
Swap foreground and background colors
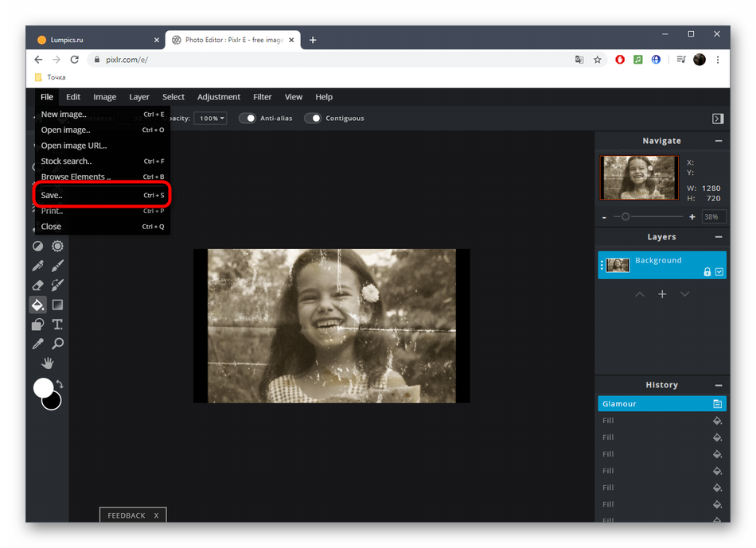pos(60,384)
